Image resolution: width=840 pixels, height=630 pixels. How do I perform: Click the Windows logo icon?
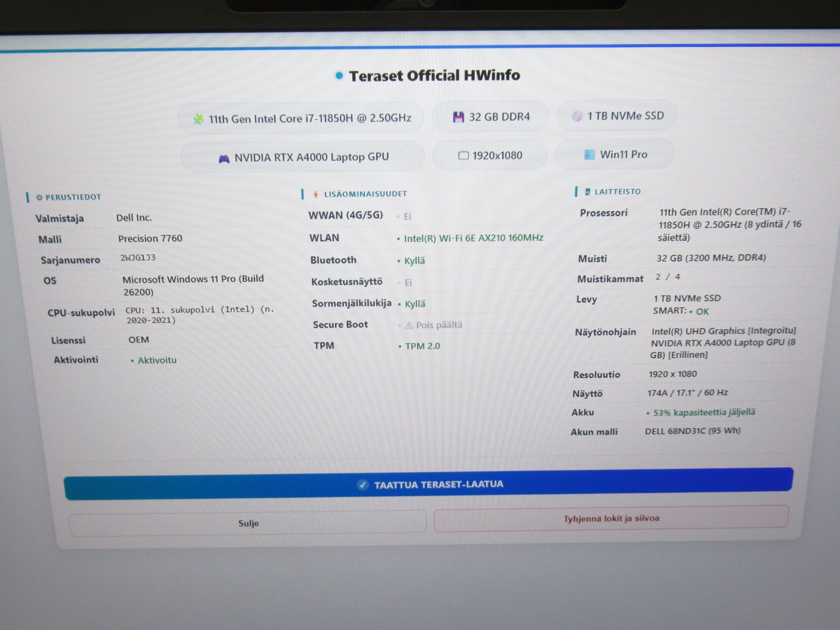point(589,155)
